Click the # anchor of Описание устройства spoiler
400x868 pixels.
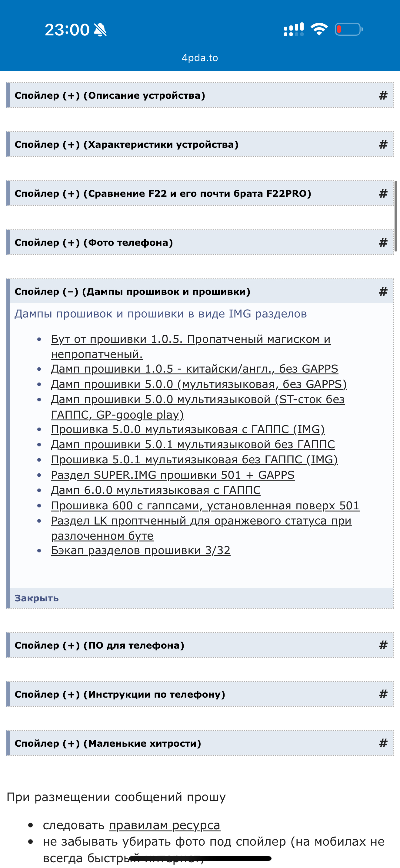coord(383,95)
